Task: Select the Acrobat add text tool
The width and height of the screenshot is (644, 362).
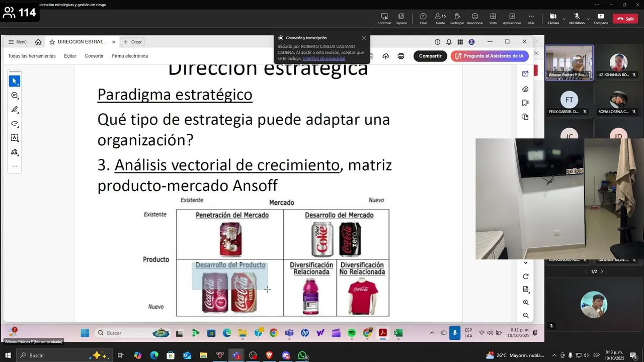Action: point(14,137)
